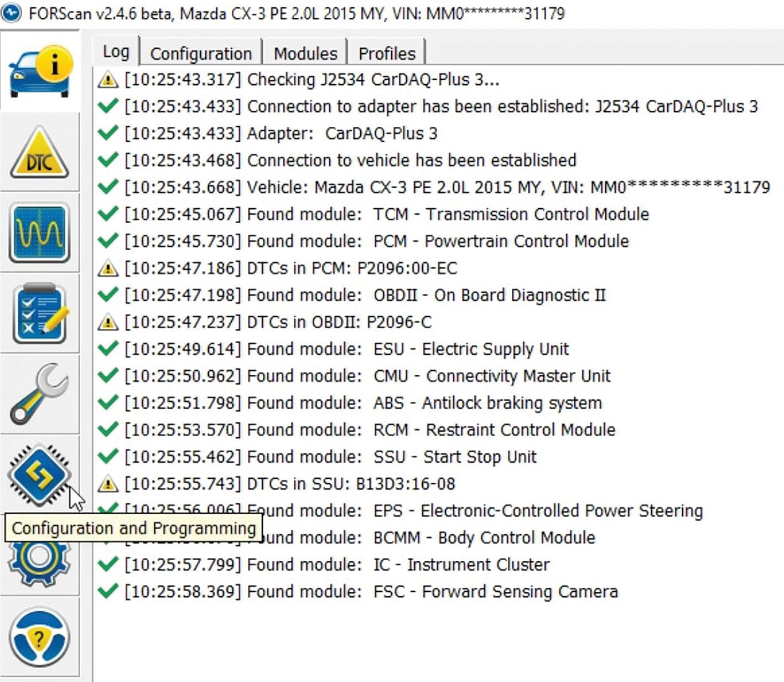Open the oscilloscope live data section
Viewport: 784px width, 682px height.
(x=39, y=232)
